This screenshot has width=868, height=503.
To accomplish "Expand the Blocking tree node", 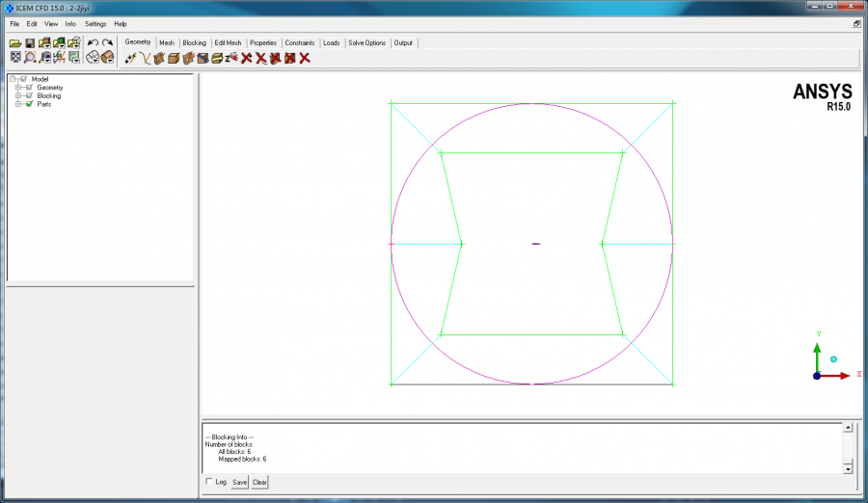I will click(x=18, y=96).
